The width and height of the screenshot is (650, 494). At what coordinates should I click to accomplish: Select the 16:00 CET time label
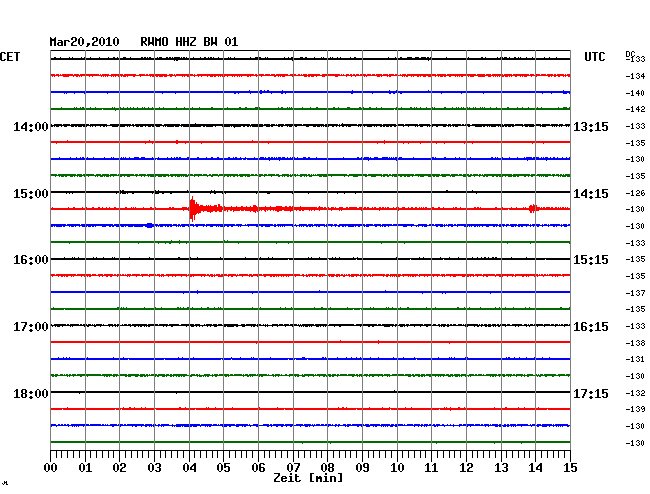31,260
